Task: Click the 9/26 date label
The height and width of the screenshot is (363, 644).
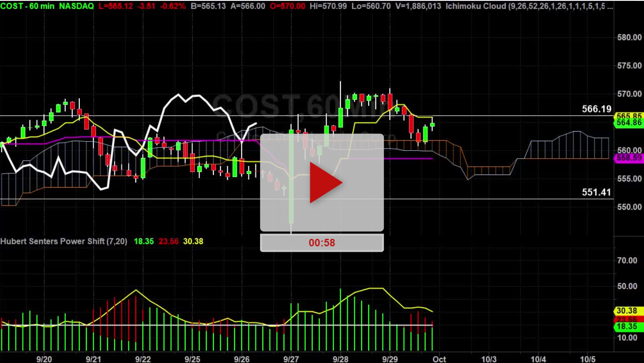Action: (x=242, y=359)
